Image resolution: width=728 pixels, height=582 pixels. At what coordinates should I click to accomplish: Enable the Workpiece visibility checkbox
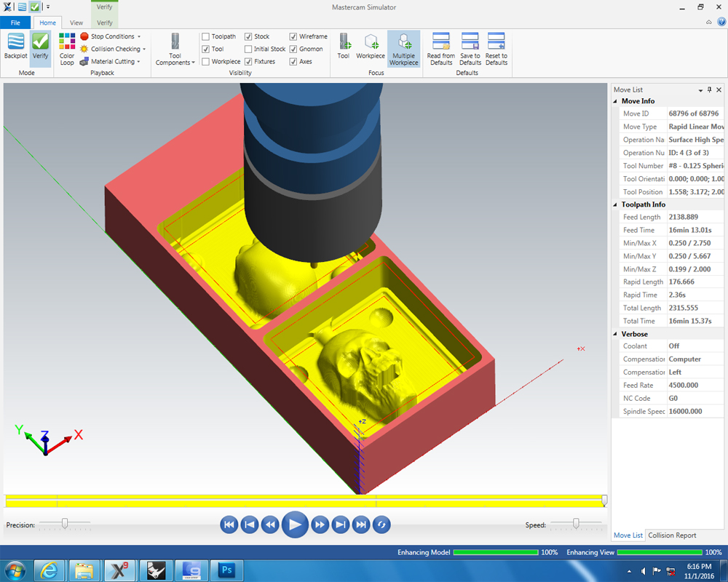(x=206, y=62)
